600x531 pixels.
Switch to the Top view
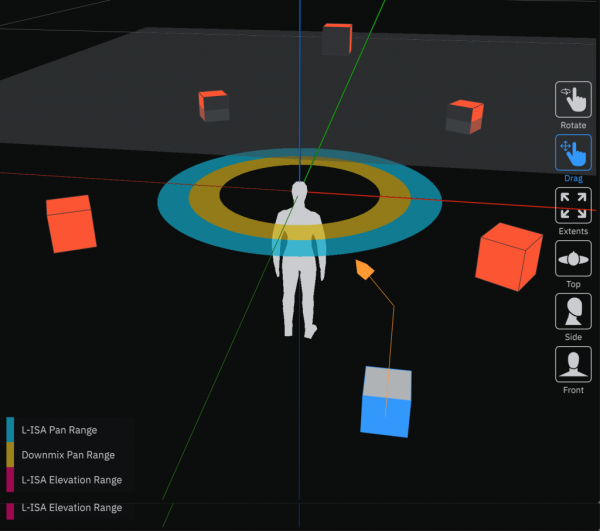tap(573, 259)
